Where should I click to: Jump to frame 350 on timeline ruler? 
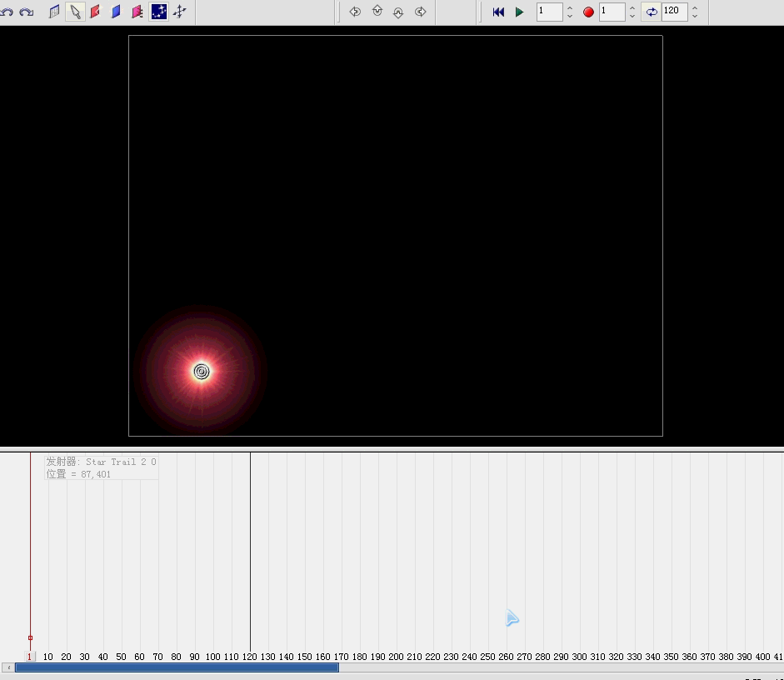pyautogui.click(x=671, y=657)
